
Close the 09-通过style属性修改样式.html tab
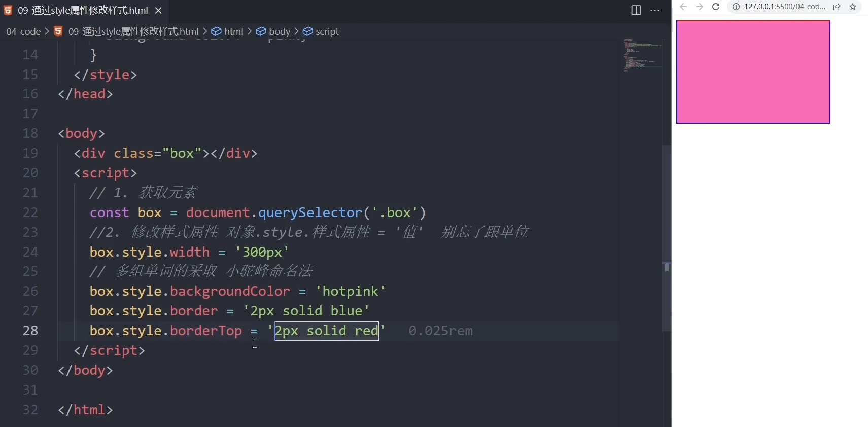pyautogui.click(x=158, y=10)
